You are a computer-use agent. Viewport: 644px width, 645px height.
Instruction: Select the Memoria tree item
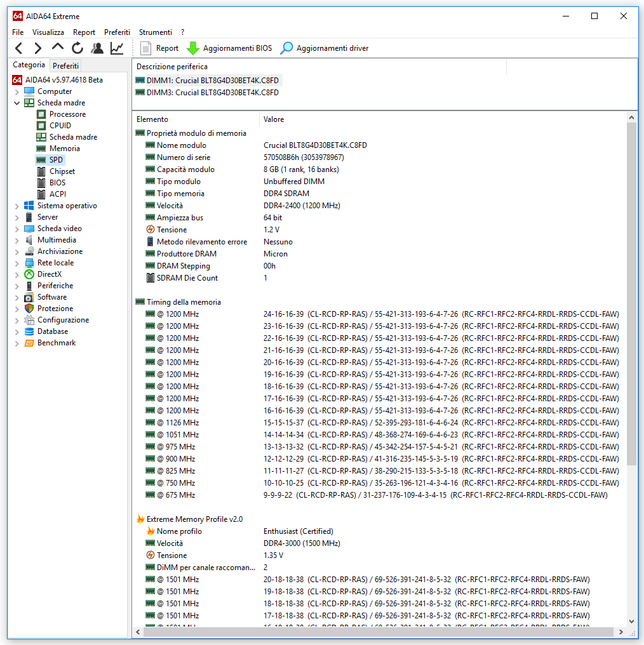(x=65, y=149)
